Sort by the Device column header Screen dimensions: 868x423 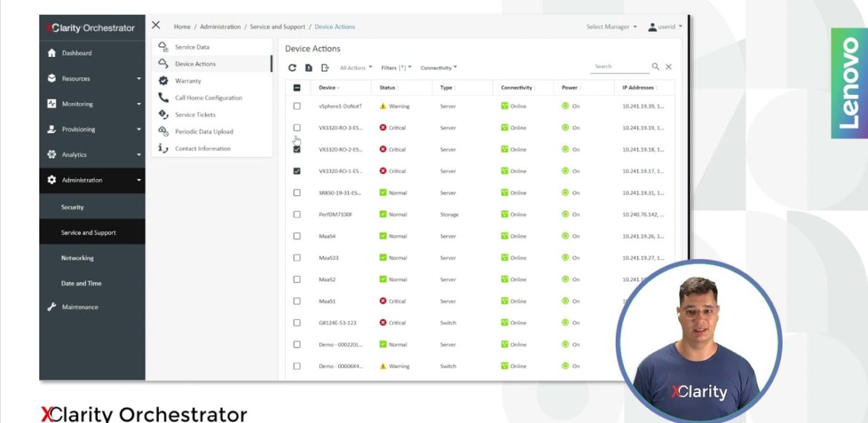pos(329,88)
